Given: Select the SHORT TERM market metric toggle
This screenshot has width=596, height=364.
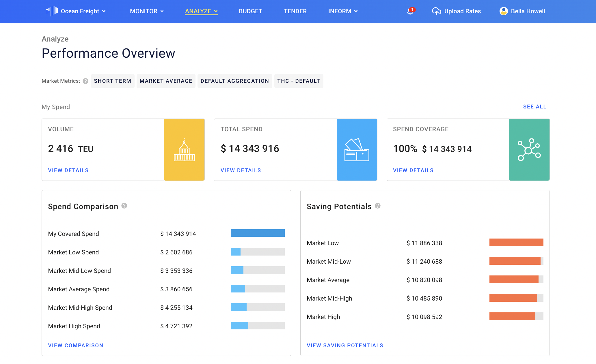Looking at the screenshot, I should (112, 81).
